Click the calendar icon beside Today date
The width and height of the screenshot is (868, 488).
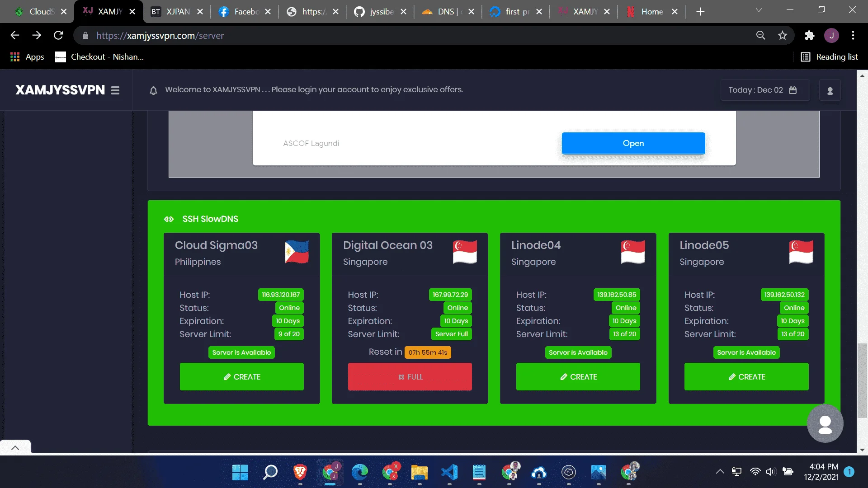pos(793,90)
